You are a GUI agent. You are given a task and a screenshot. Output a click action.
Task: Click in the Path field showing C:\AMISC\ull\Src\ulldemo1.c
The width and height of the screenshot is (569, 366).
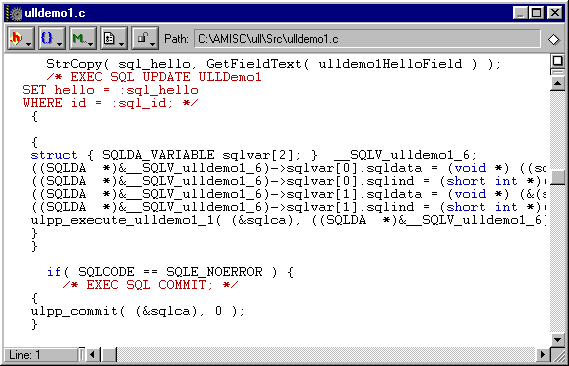367,38
